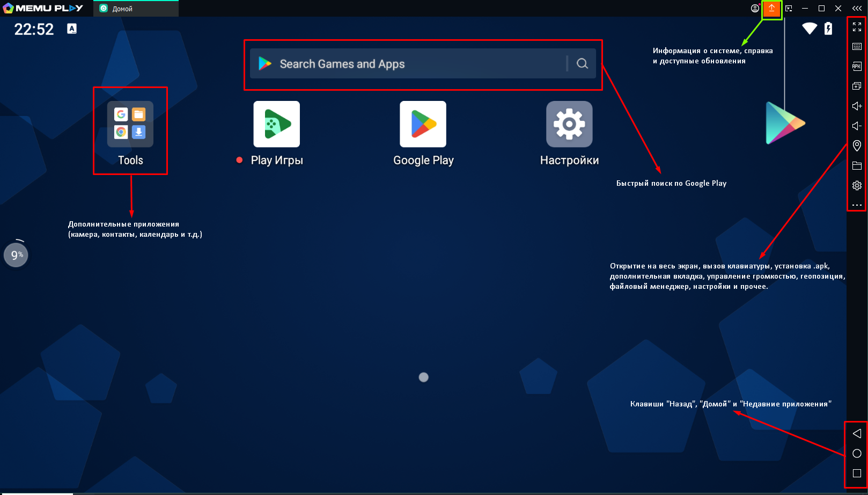Install an APK from sidebar
Screen dimensions: 868x495
(857, 67)
